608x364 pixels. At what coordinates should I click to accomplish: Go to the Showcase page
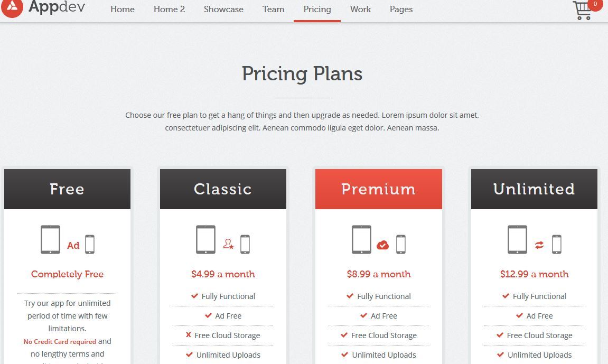[224, 10]
